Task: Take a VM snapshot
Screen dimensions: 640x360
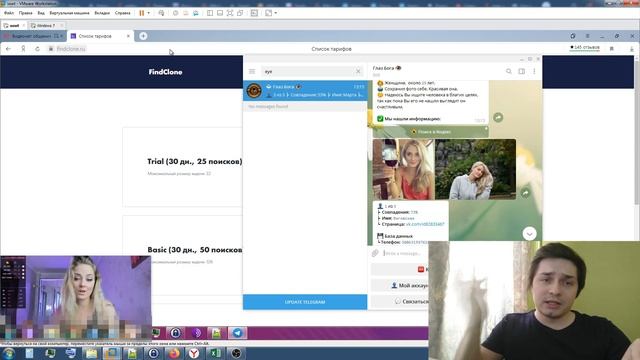Action: [176, 13]
